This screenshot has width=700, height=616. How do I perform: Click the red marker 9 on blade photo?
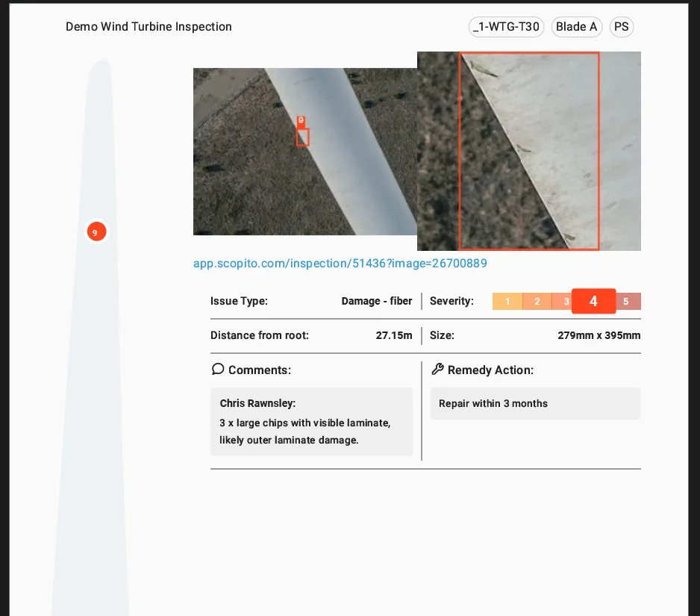coord(301,121)
